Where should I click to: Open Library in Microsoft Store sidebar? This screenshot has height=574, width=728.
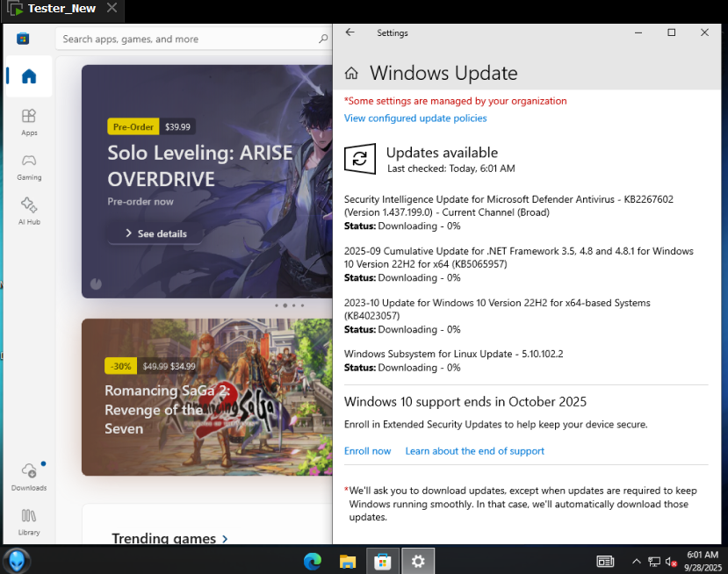tap(29, 521)
